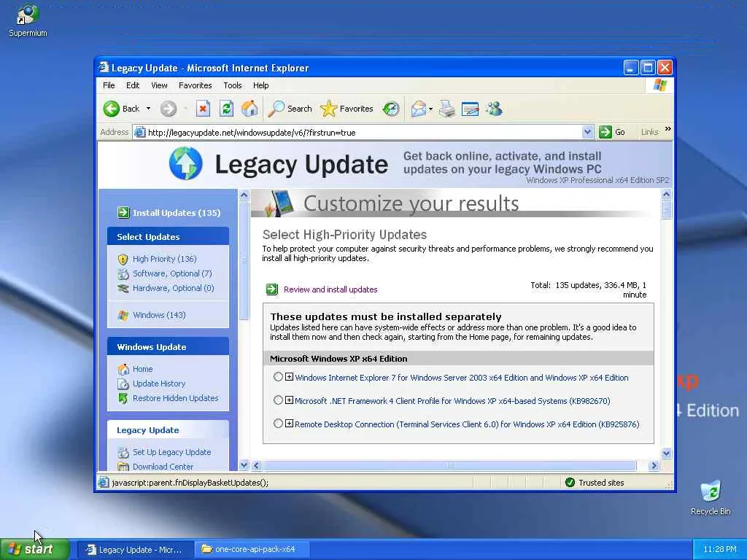Expand details for Windows Internet Explorer 7 update
Viewport: 747px width, 560px height.
point(289,377)
